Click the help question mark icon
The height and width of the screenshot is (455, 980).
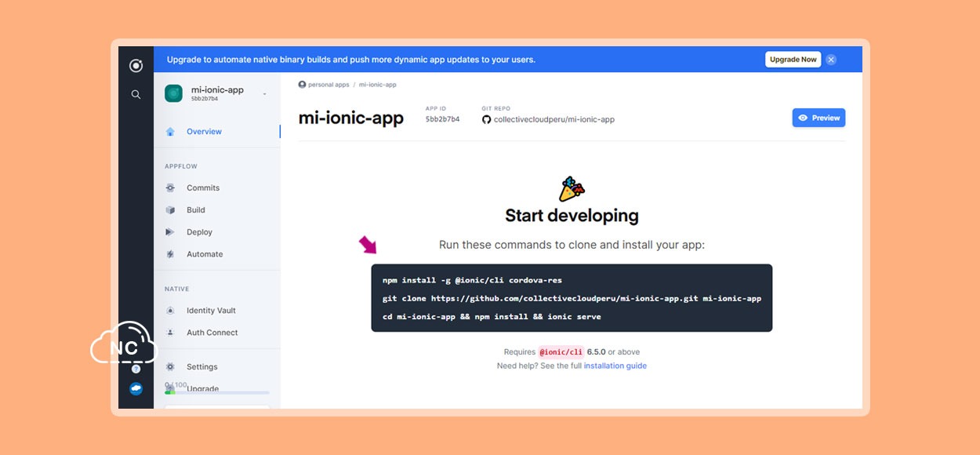[x=136, y=369]
